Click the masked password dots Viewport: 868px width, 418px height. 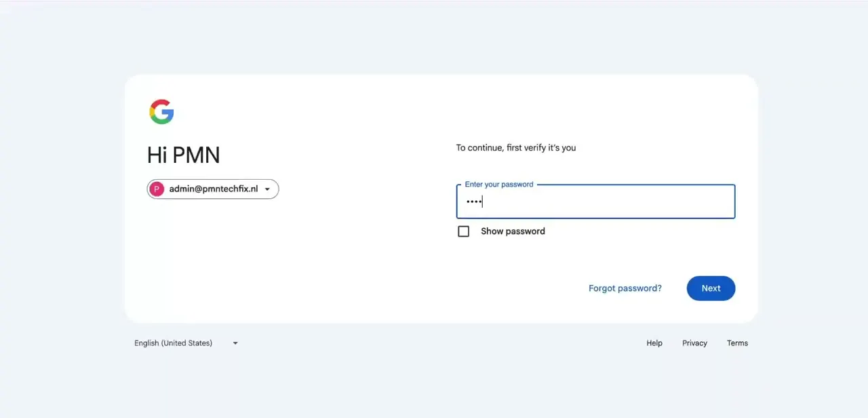coord(473,202)
